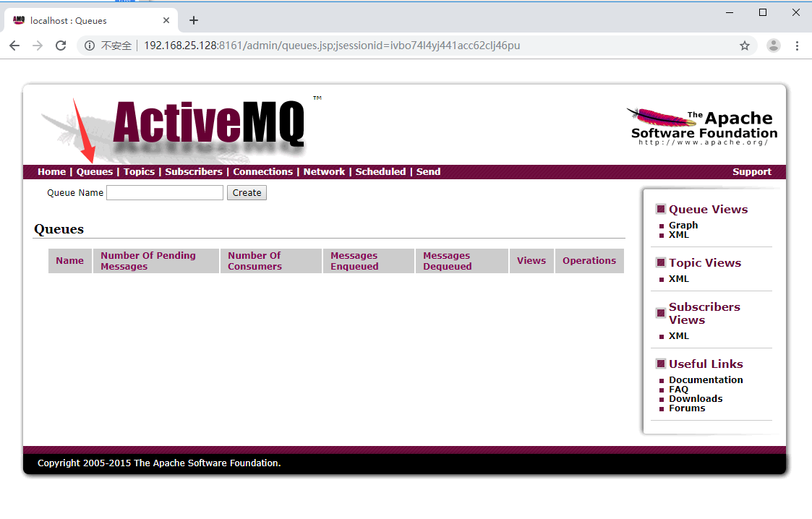Maximize the browser window
The image size is (812, 519).
pyautogui.click(x=763, y=12)
